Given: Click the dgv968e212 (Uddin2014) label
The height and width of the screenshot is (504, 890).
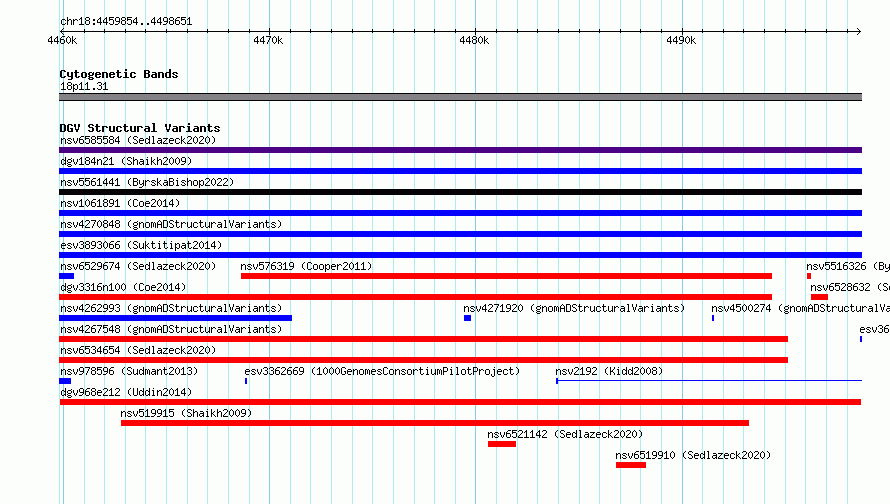Looking at the screenshot, I should point(126,392).
